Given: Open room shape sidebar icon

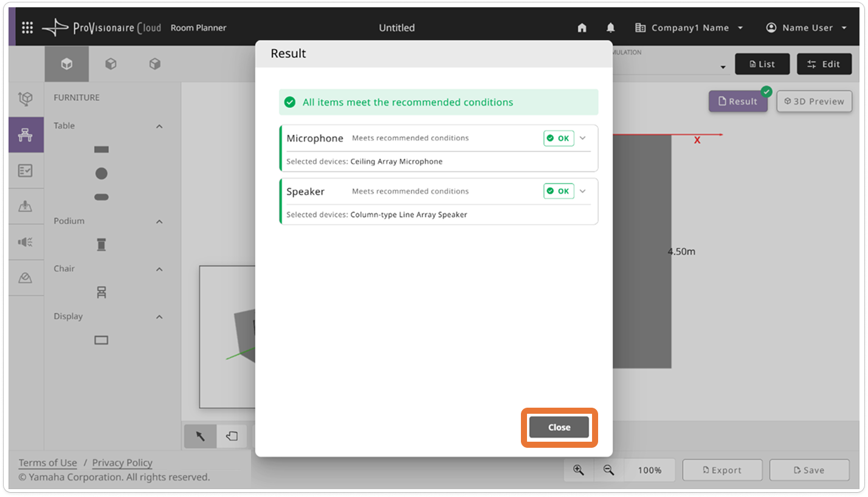Looking at the screenshot, I should point(26,99).
